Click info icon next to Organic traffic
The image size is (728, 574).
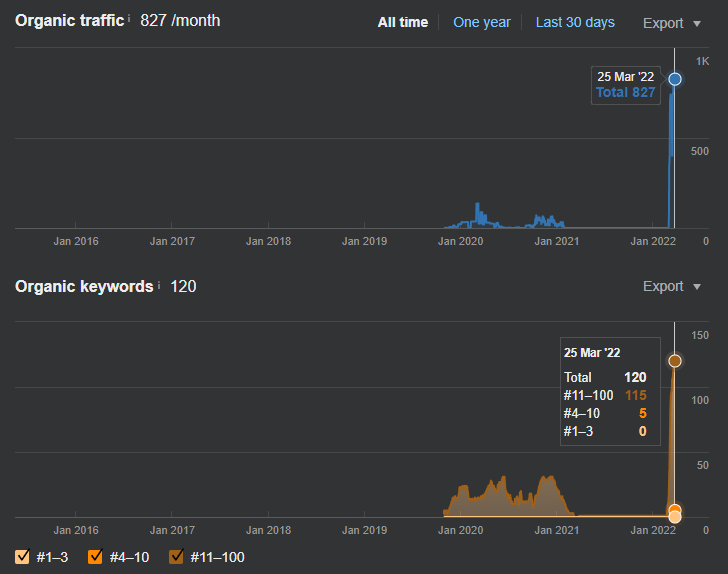[x=129, y=19]
